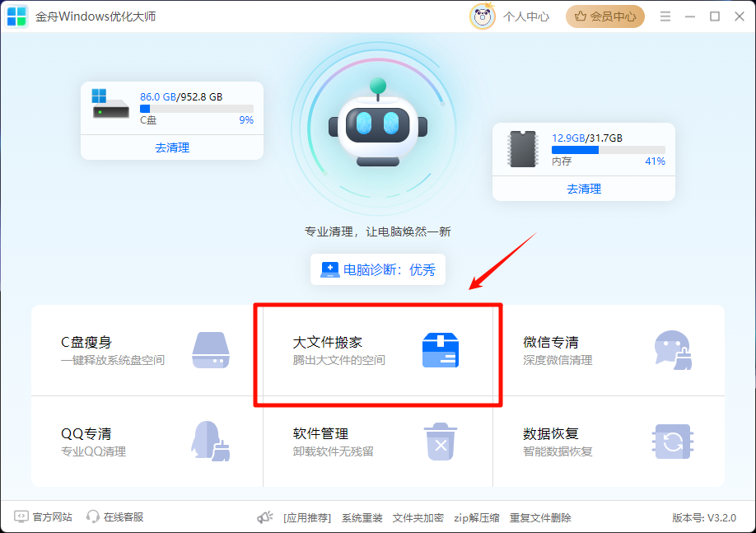Image resolution: width=756 pixels, height=533 pixels.
Task: Click 去清理 under C盘 card
Action: click(x=172, y=147)
